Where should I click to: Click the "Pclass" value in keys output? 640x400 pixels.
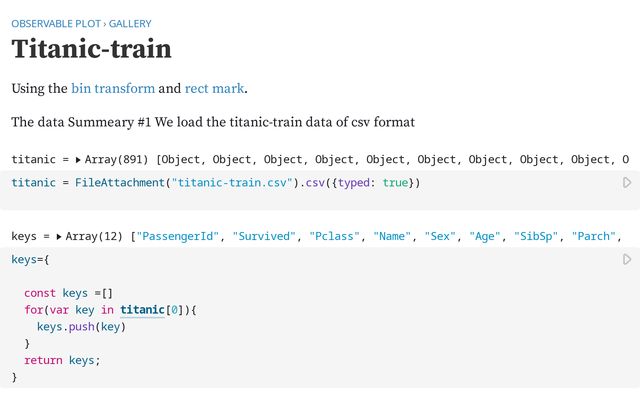coord(335,237)
